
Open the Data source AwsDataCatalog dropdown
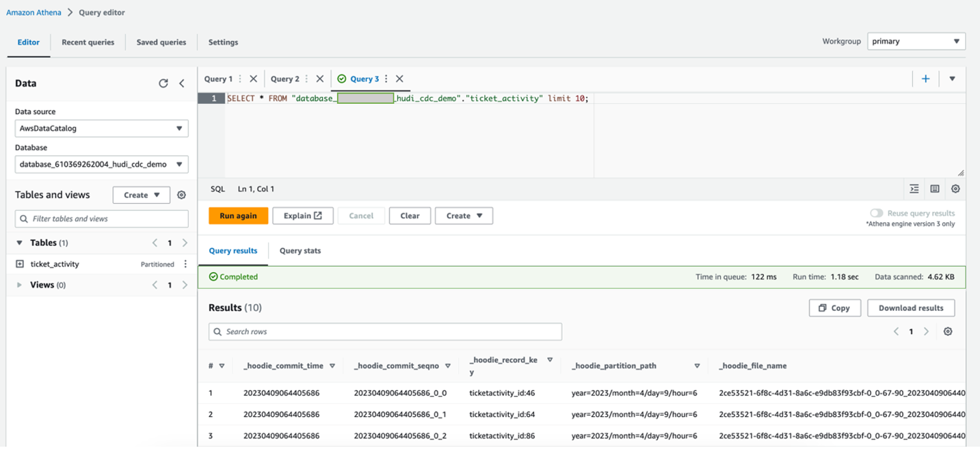[101, 128]
